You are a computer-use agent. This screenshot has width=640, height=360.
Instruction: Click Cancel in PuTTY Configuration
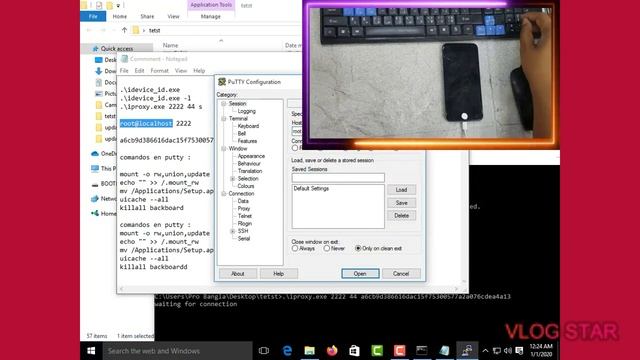tap(401, 273)
